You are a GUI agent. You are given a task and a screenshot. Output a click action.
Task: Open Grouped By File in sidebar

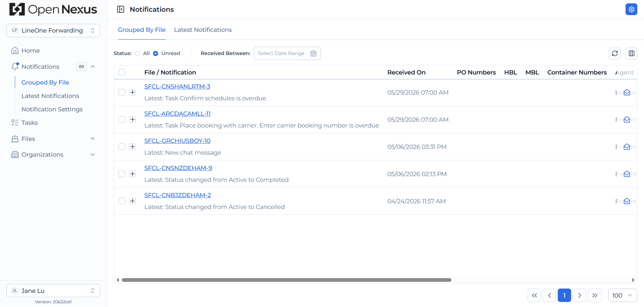tap(45, 83)
